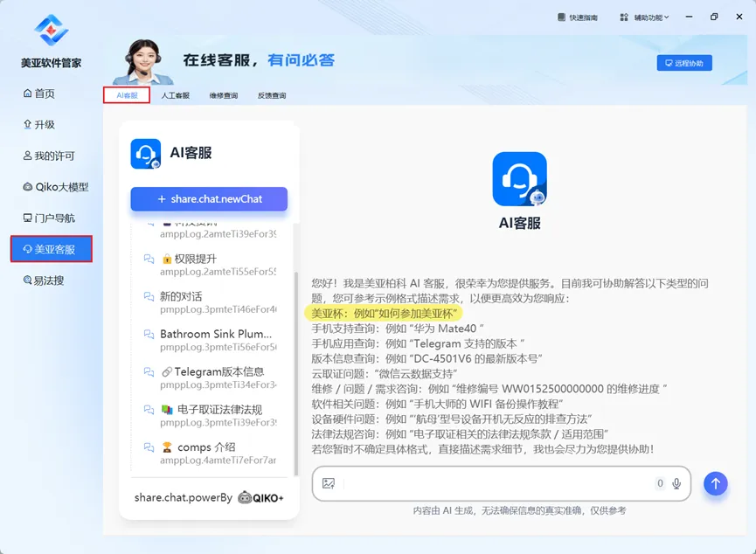The image size is (756, 554).
Task: Start a new chat with share.chat.newChat button
Action: point(209,199)
